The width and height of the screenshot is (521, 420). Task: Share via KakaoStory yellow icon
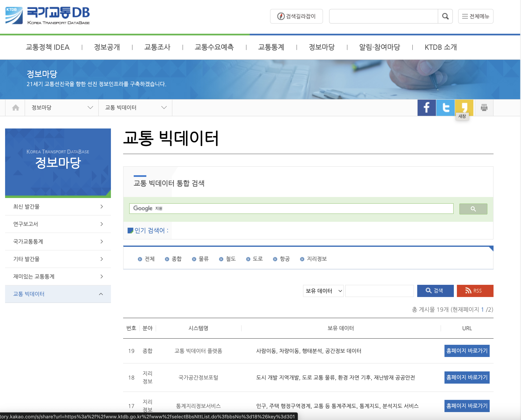point(464,107)
